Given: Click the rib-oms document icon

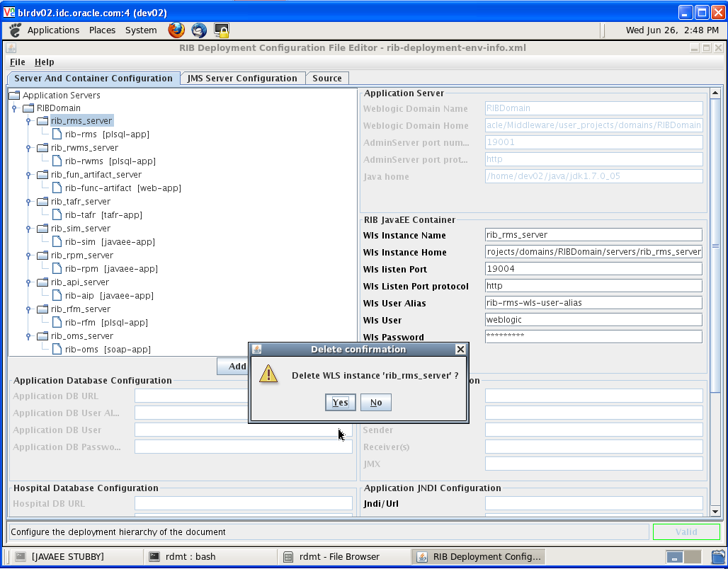Looking at the screenshot, I should (57, 350).
